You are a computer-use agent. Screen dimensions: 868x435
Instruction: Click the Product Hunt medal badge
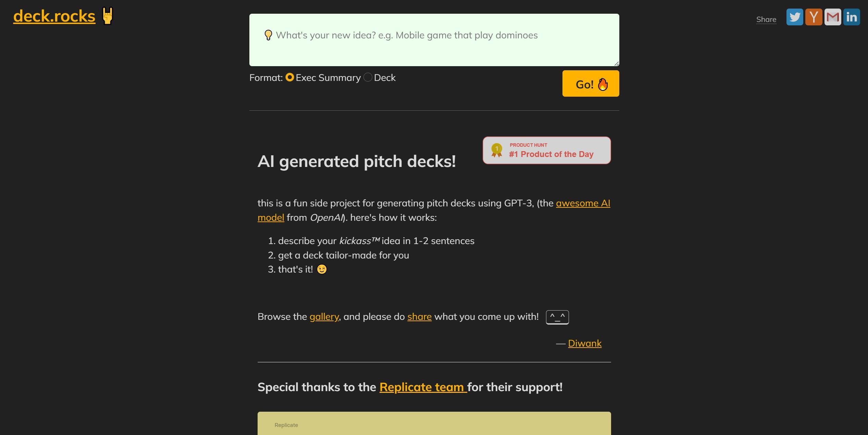pyautogui.click(x=546, y=150)
